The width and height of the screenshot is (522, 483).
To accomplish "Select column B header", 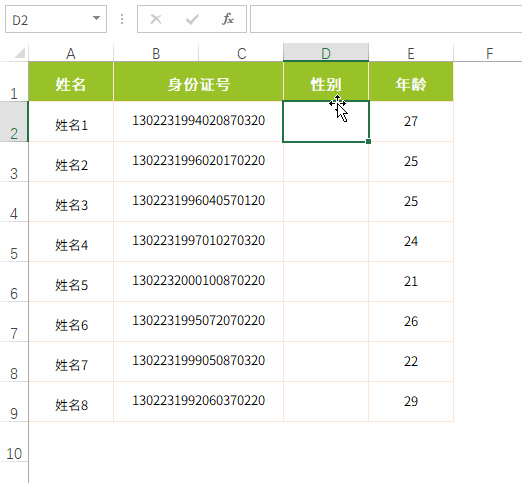I will [156, 53].
